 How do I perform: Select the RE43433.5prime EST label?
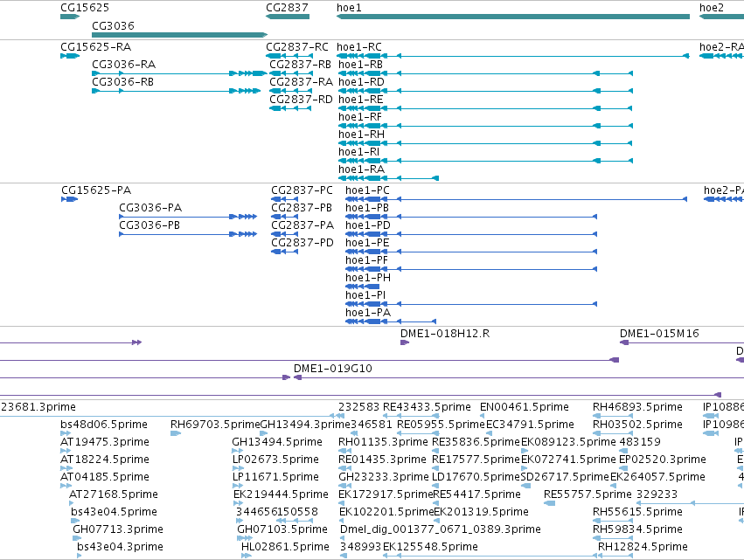click(x=427, y=407)
